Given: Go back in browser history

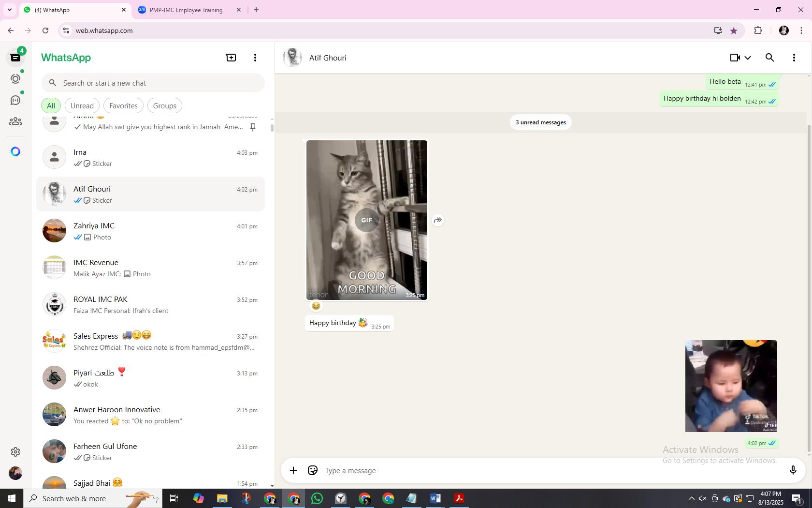Looking at the screenshot, I should 11,30.
